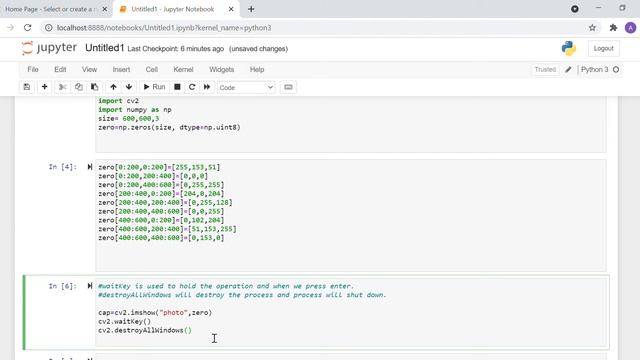Restart kernel and run all with fast-forward icon
Viewport: 640px width, 360px height.
[x=207, y=87]
